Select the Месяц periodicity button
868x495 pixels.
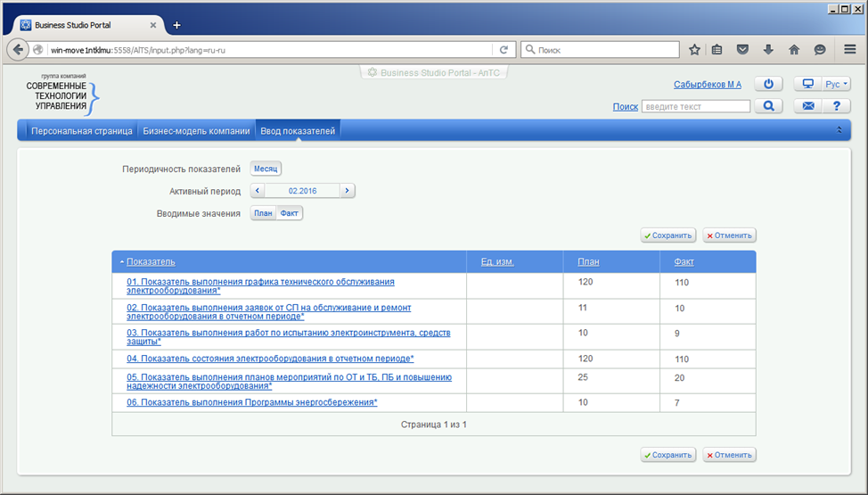[x=266, y=169]
